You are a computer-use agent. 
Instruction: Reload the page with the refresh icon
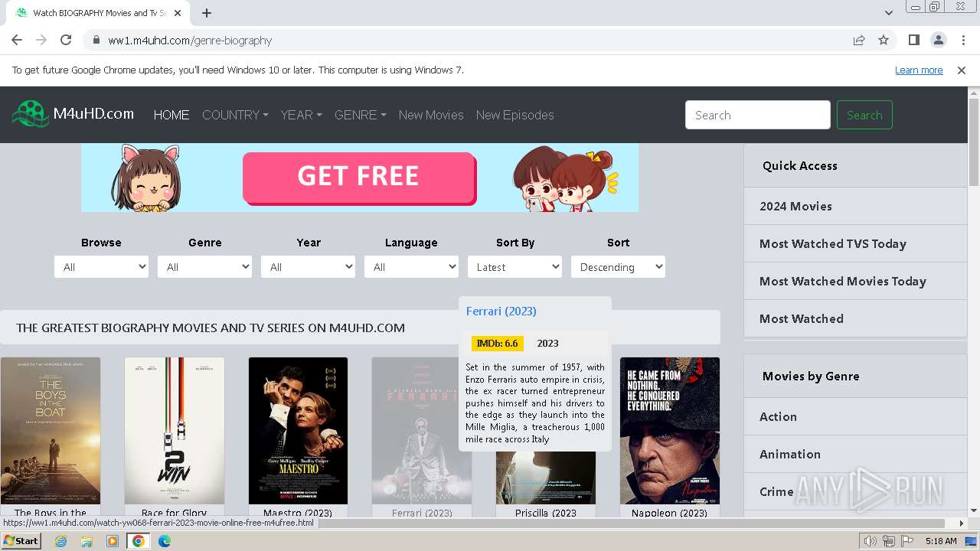[x=66, y=40]
